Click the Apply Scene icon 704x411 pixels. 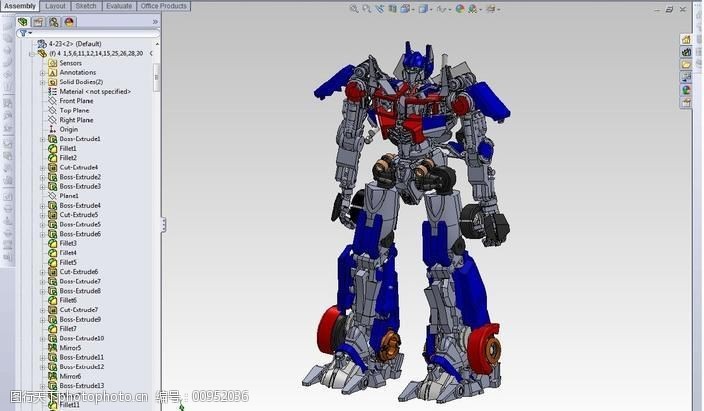(472, 9)
